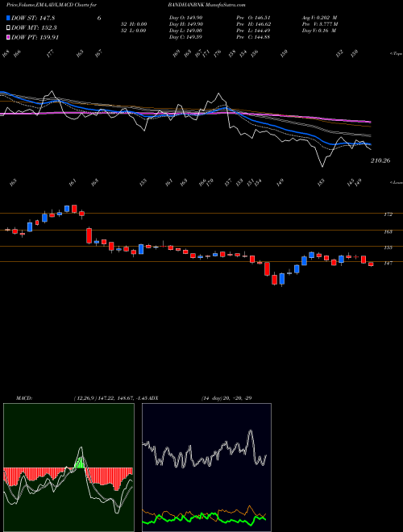Select the 'Avg V: 0.202 M' value
The image size is (403, 532).
coord(319,18)
